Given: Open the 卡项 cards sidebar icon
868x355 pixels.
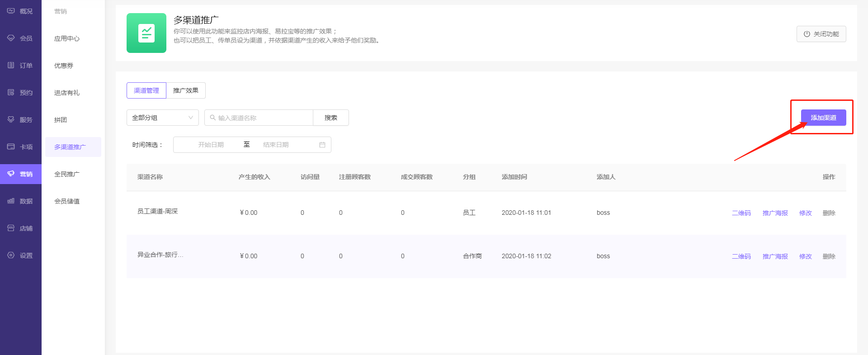Looking at the screenshot, I should [x=11, y=147].
